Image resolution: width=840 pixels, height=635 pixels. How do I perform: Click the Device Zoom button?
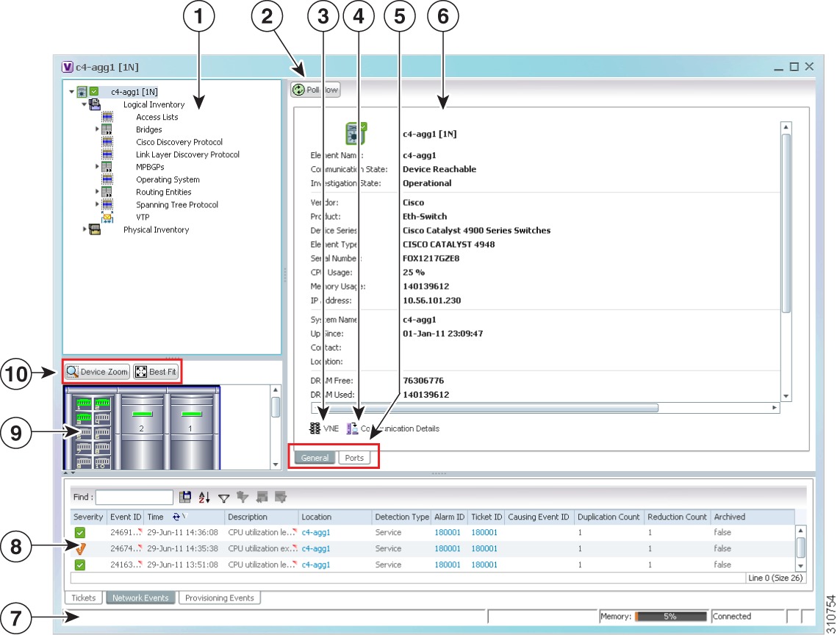tap(97, 371)
